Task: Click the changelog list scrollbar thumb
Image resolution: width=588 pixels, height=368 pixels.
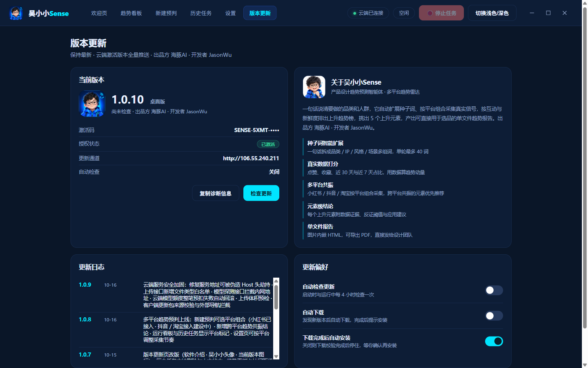Action: 276,297
